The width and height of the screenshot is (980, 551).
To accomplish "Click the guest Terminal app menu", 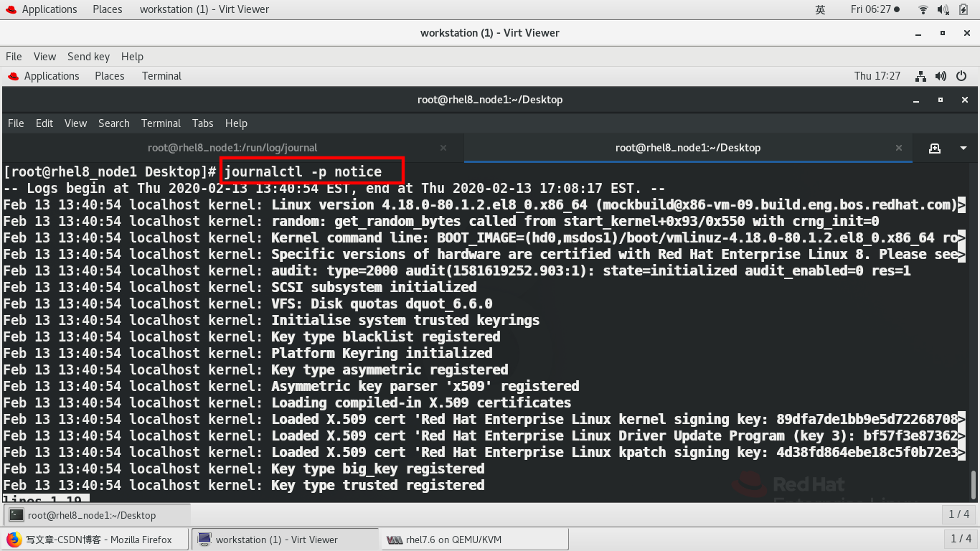I will (x=161, y=76).
